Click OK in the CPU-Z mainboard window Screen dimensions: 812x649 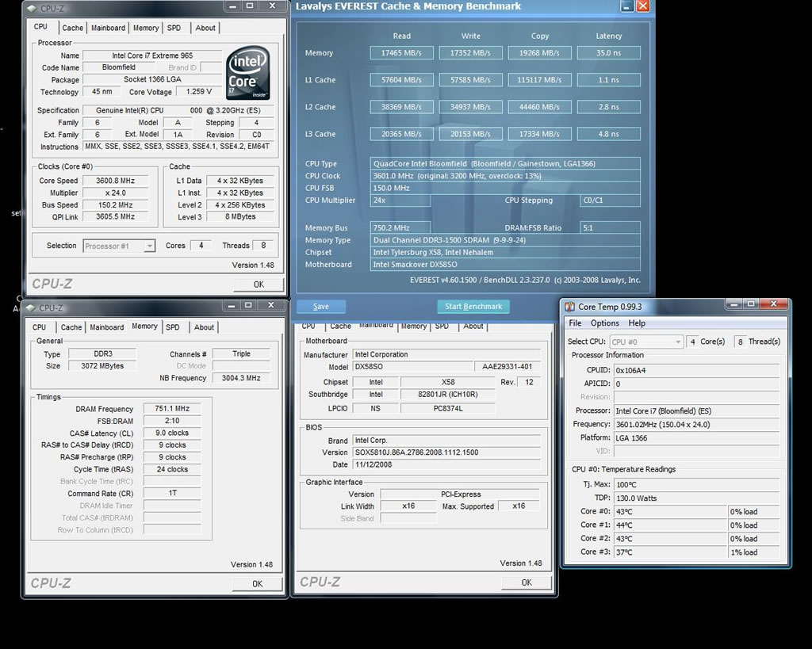(x=527, y=582)
